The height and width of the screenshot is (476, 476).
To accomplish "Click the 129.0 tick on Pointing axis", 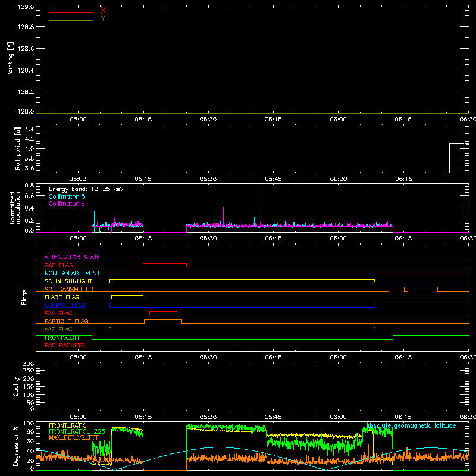I will tap(26, 7).
